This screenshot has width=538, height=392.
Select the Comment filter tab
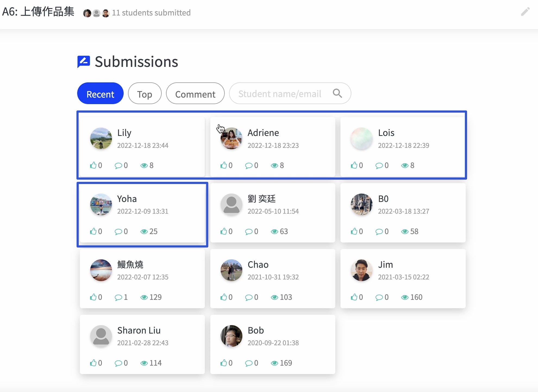pyautogui.click(x=195, y=94)
